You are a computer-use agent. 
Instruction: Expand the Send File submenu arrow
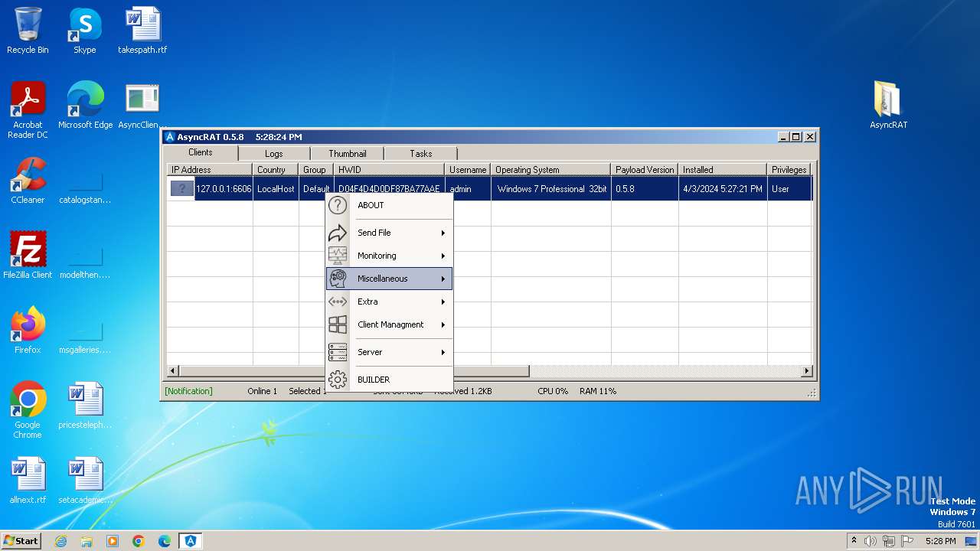(x=443, y=233)
